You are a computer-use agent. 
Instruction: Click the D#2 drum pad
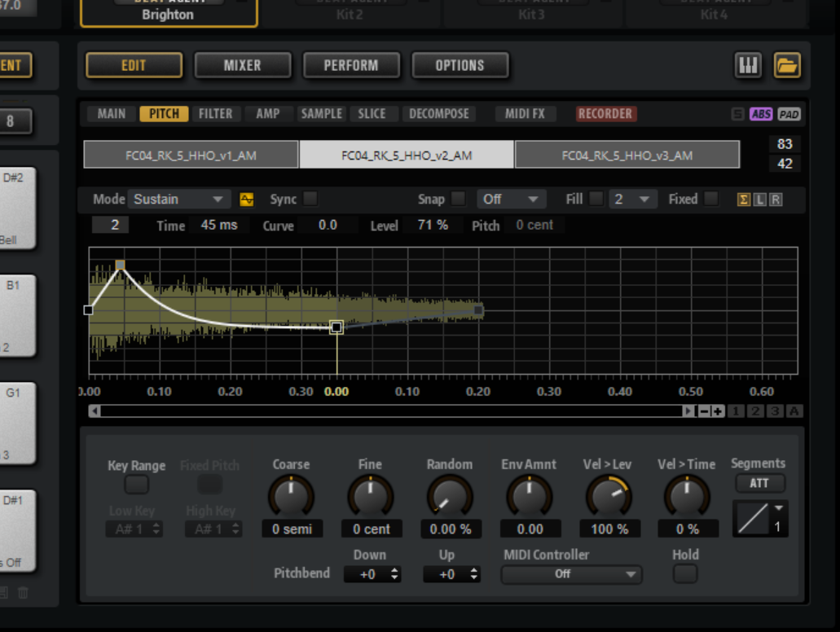(16, 208)
